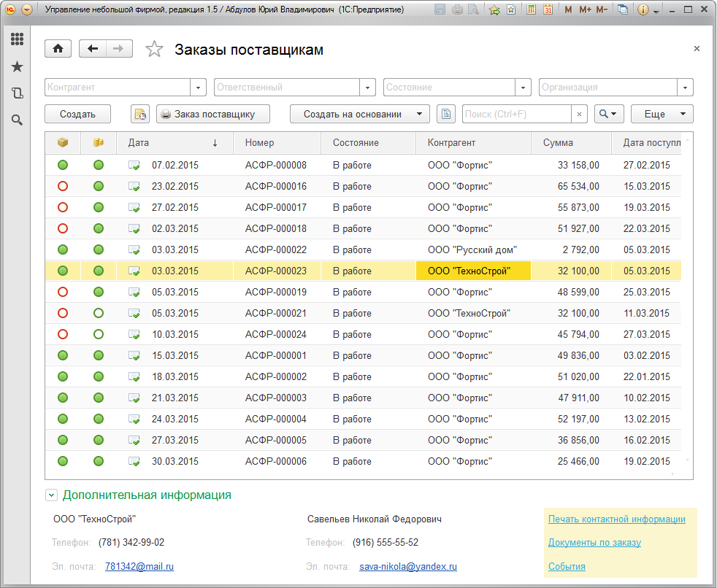Click the report icon left of the search field
This screenshot has width=717, height=588.
pyautogui.click(x=446, y=115)
